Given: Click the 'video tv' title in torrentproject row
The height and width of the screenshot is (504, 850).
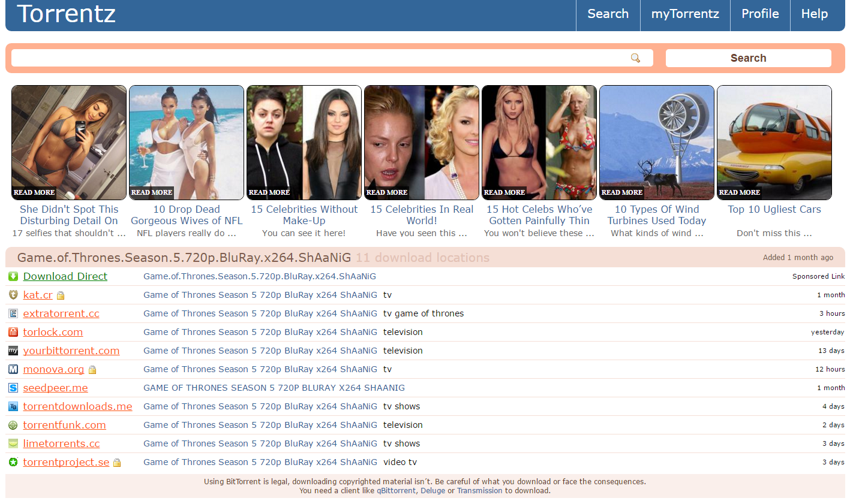Looking at the screenshot, I should click(x=400, y=462).
